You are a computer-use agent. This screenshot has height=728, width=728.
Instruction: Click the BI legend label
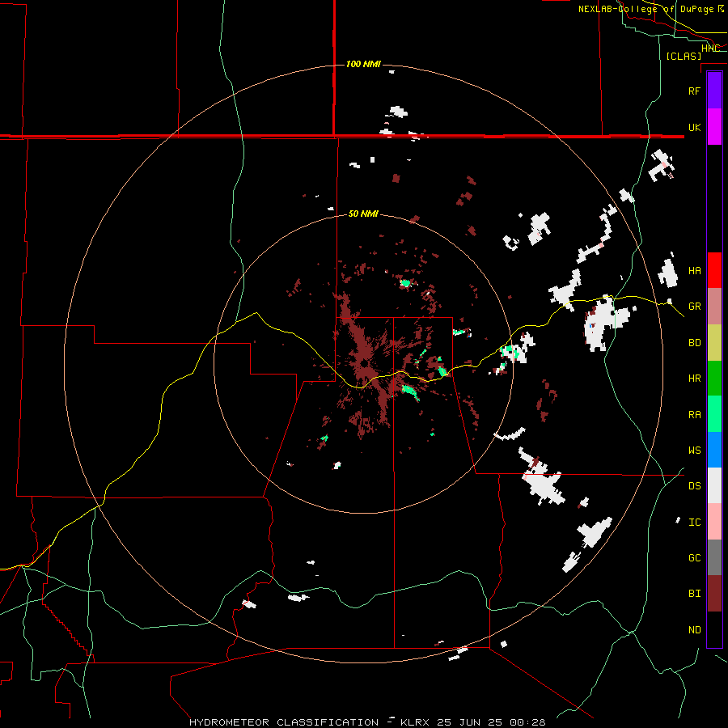coord(695,594)
